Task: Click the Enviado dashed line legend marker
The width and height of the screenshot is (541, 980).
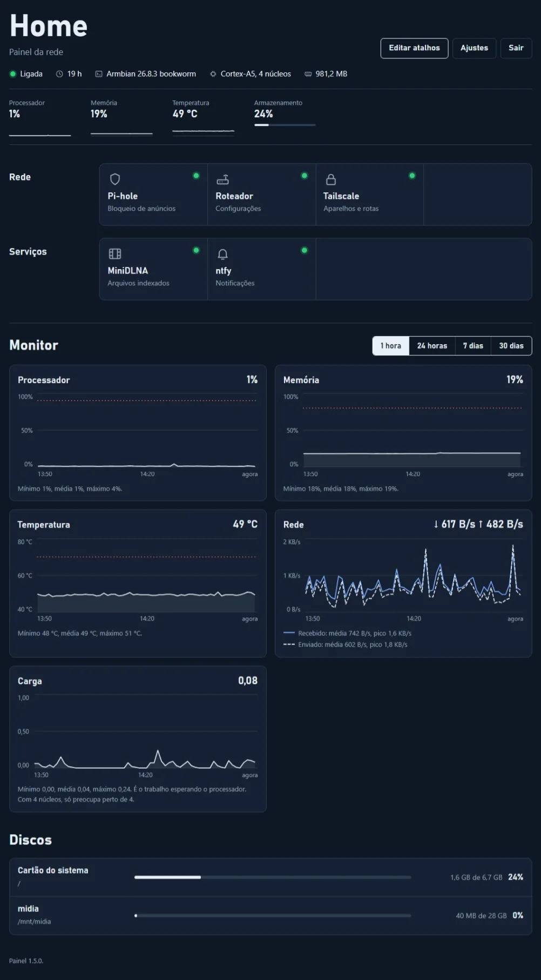Action: pos(289,644)
